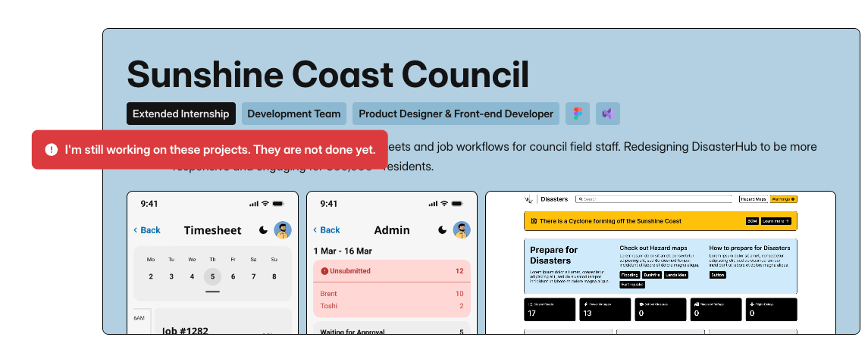
Task: Click the Wi-Fi icon on the Admin screen
Action: click(x=444, y=204)
